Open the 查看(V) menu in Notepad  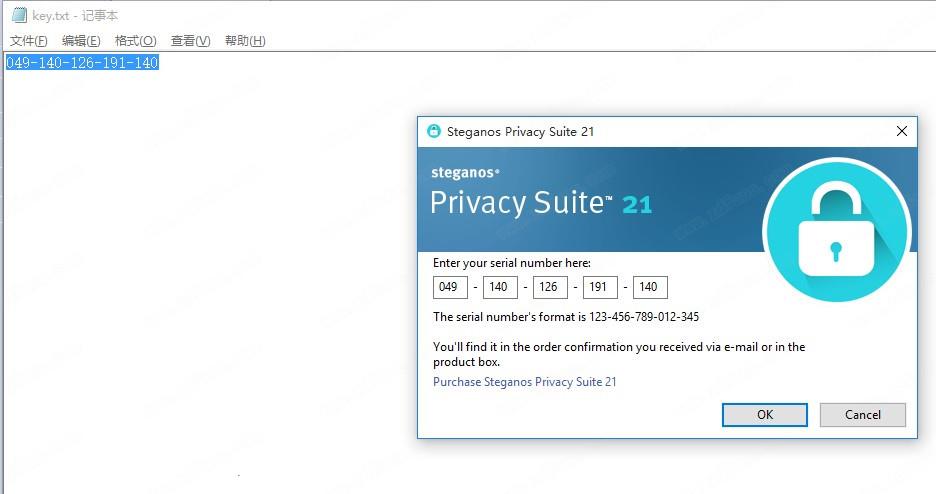pos(190,41)
